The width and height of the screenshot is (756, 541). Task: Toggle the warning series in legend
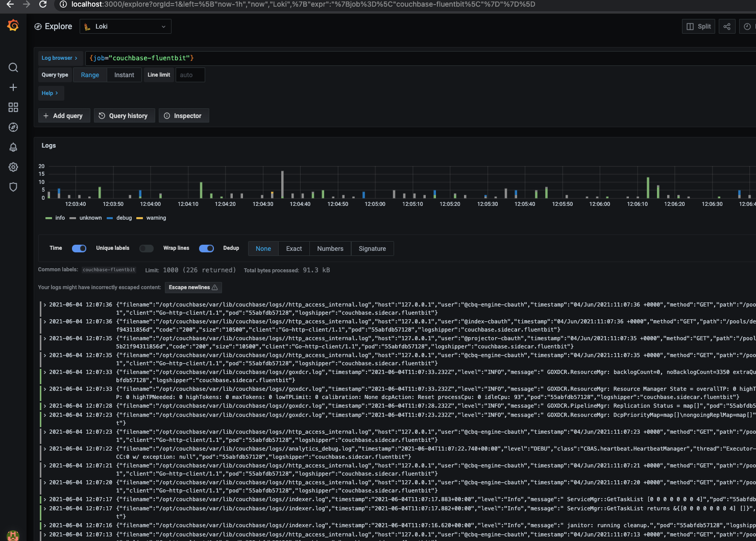[x=151, y=218]
